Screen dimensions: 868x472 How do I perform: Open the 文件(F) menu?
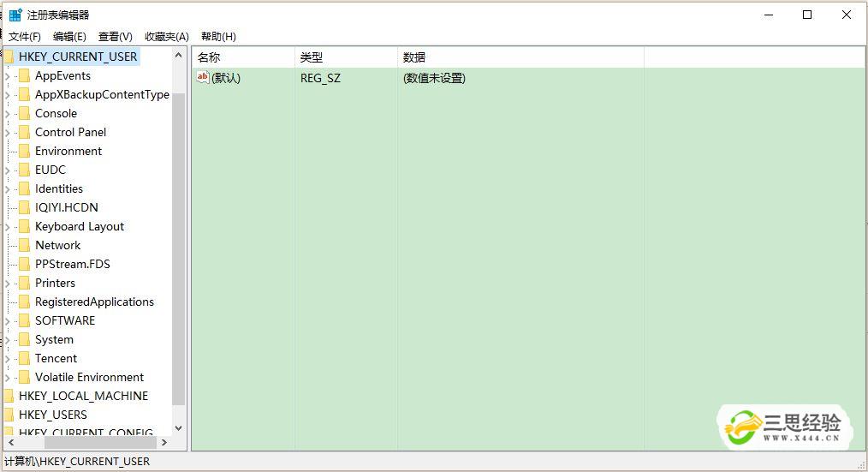click(25, 36)
